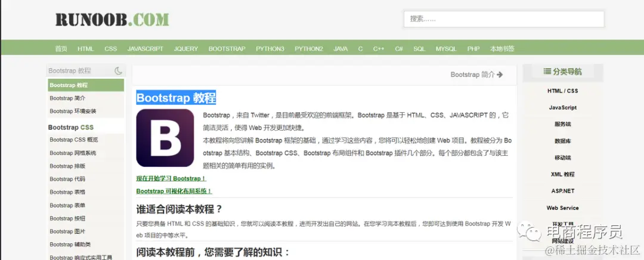Open JQUERY in the navigation bar

[186, 48]
